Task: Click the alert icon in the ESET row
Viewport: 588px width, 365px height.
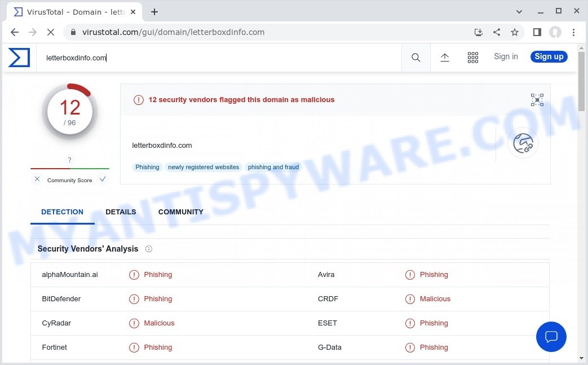Action: coord(410,323)
